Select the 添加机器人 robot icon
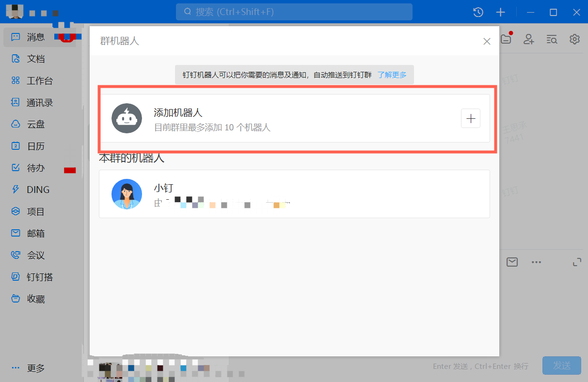588x382 pixels. [x=127, y=118]
